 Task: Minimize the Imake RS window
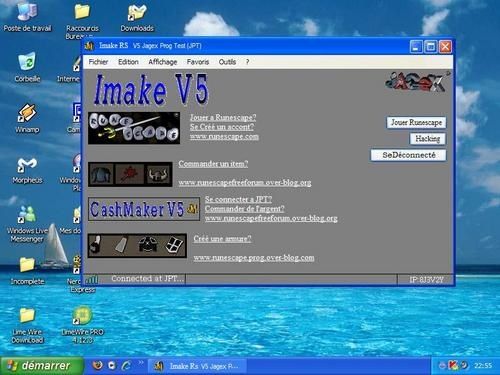[416, 47]
